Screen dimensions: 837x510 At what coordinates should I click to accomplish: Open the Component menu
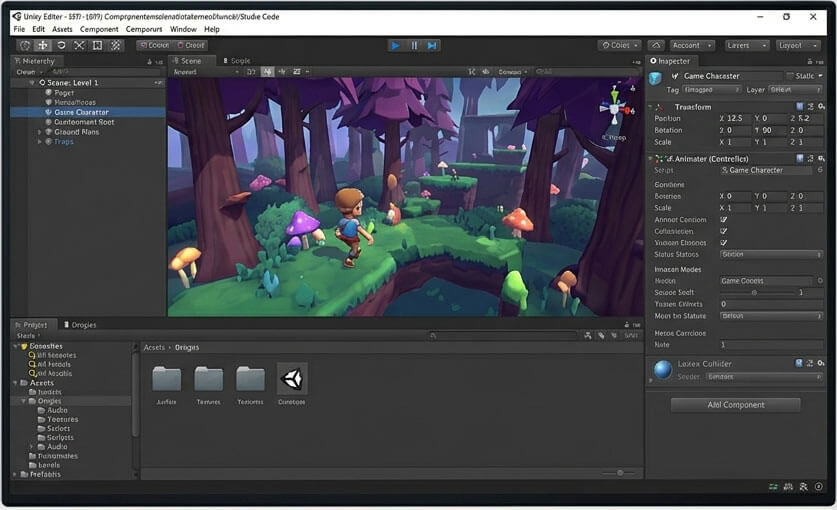tap(99, 29)
